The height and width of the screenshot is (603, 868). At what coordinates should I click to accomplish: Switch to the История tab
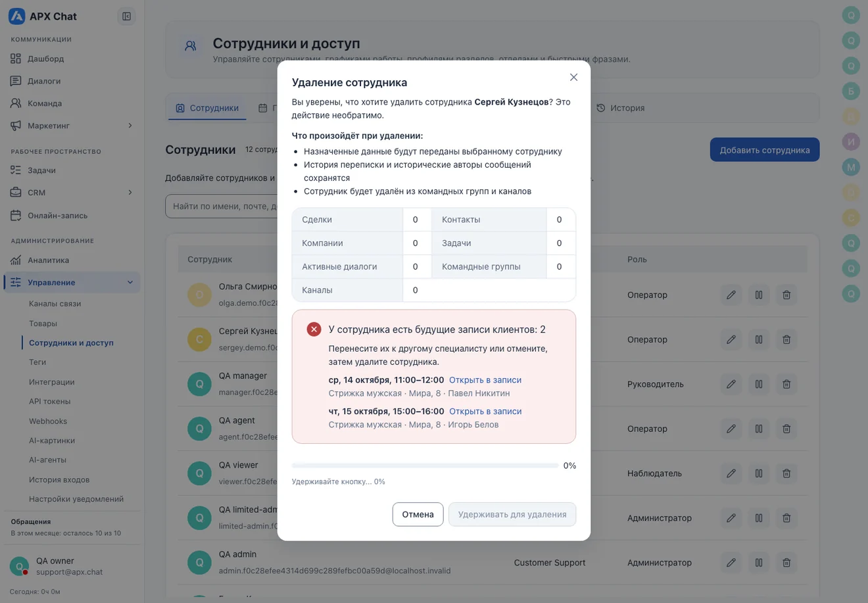pos(620,108)
